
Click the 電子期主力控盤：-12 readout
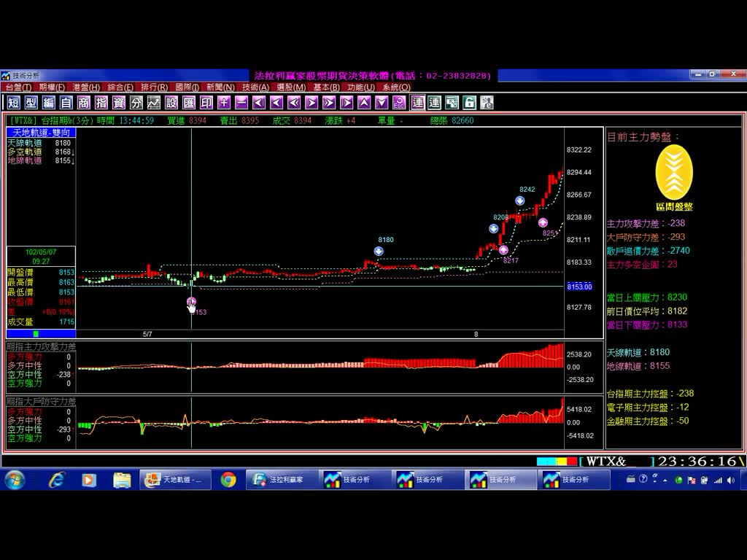(648, 408)
